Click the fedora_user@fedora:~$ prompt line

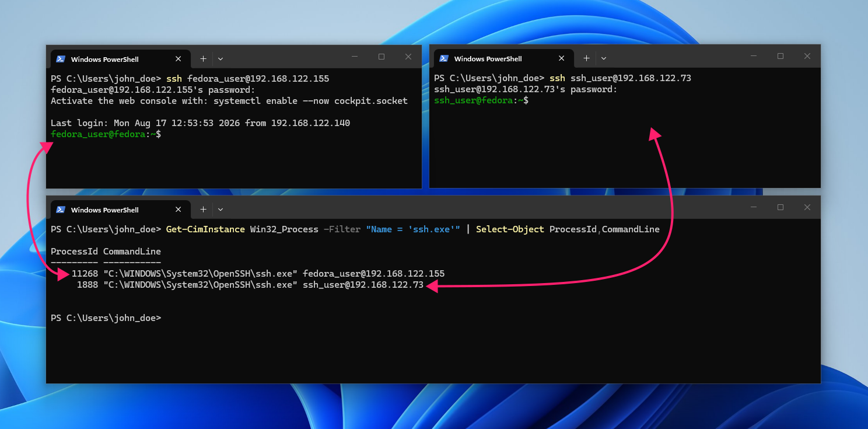pyautogui.click(x=106, y=134)
